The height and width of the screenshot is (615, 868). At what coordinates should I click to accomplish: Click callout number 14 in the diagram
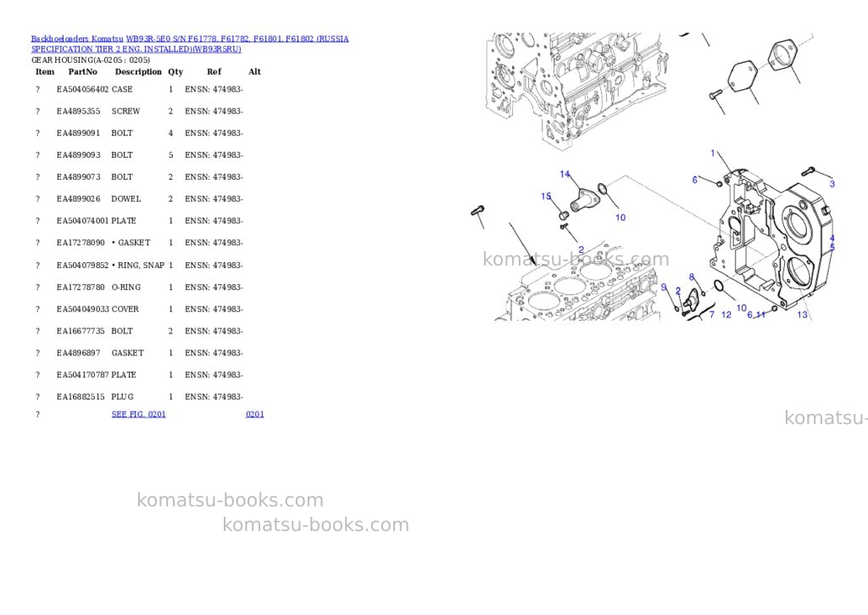[x=565, y=174]
